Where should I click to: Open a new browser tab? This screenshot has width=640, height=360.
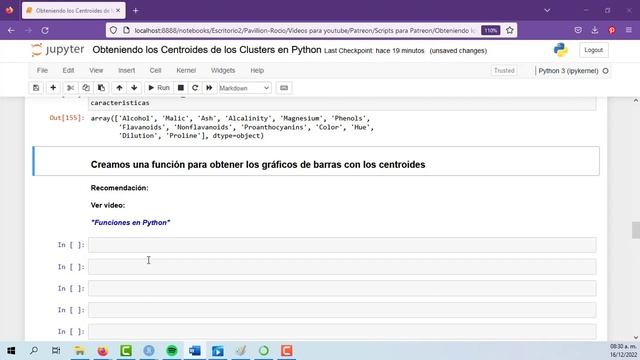(x=136, y=11)
